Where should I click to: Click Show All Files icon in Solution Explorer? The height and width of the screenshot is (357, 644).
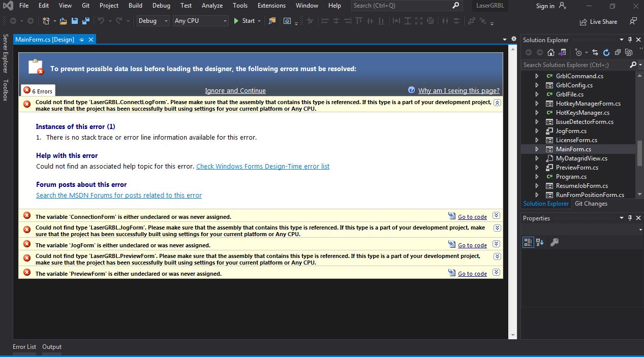click(629, 52)
